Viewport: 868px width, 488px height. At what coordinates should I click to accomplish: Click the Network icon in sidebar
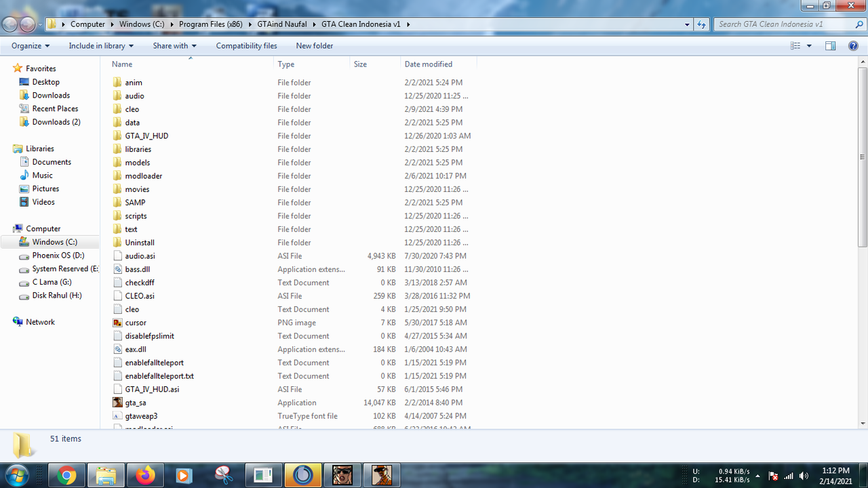[x=18, y=322]
